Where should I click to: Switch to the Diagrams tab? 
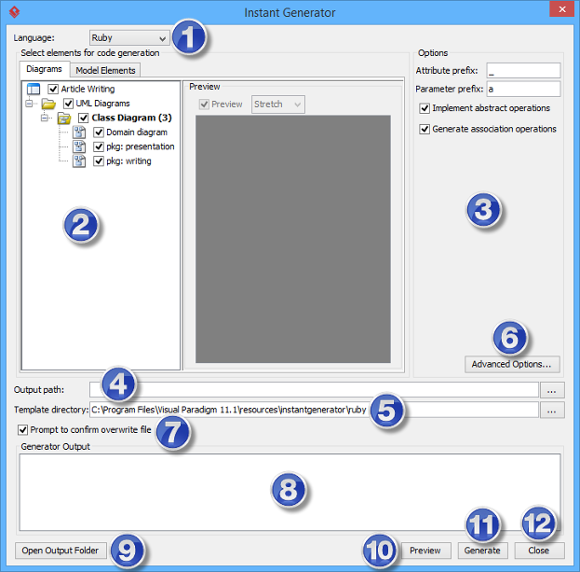[x=44, y=69]
